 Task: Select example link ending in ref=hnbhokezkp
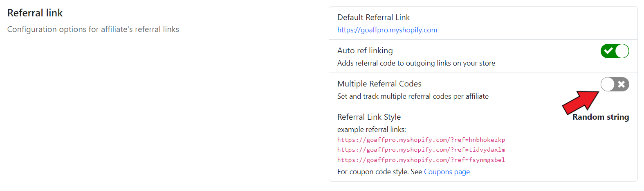point(421,140)
